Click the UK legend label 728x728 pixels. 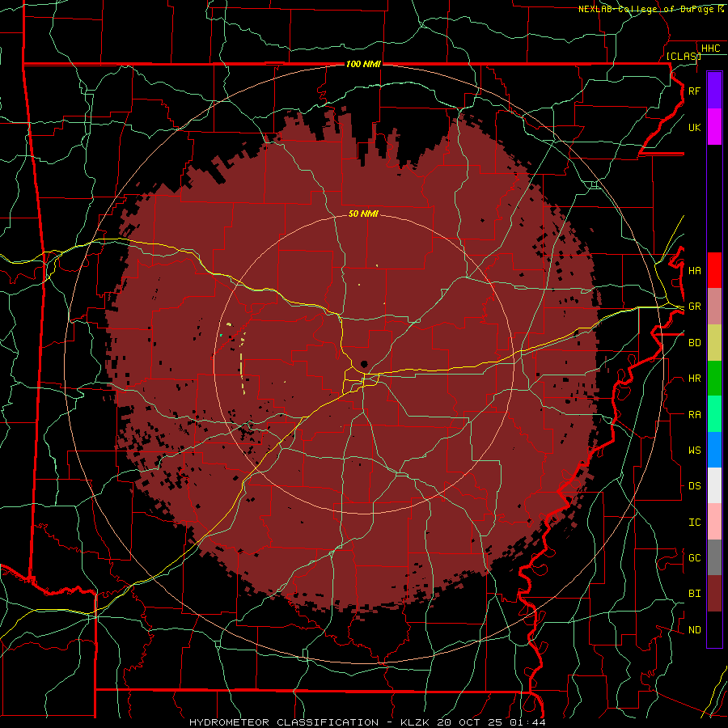point(694,127)
